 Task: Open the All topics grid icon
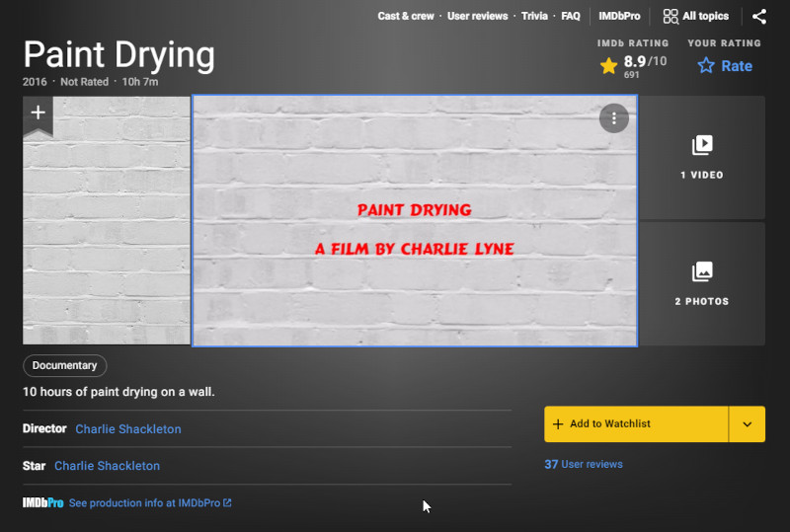pos(671,17)
